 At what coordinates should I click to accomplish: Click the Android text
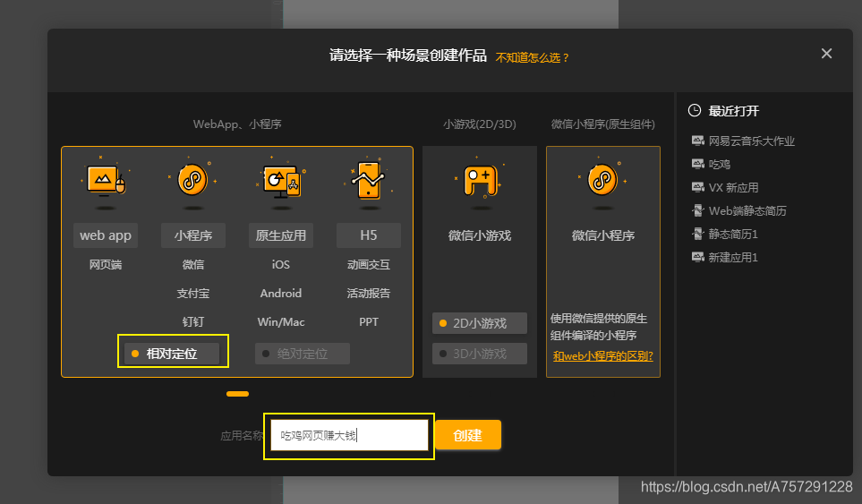(281, 293)
